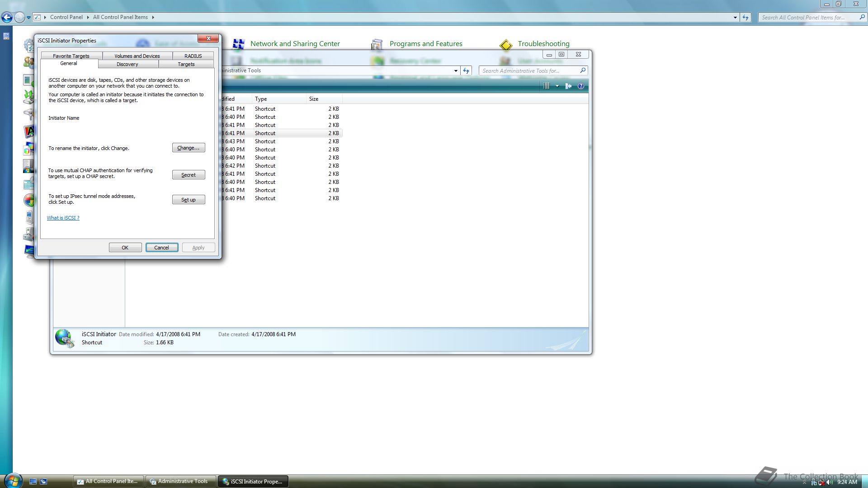Click the network tray icon
The width and height of the screenshot is (868, 488).
coord(821,482)
